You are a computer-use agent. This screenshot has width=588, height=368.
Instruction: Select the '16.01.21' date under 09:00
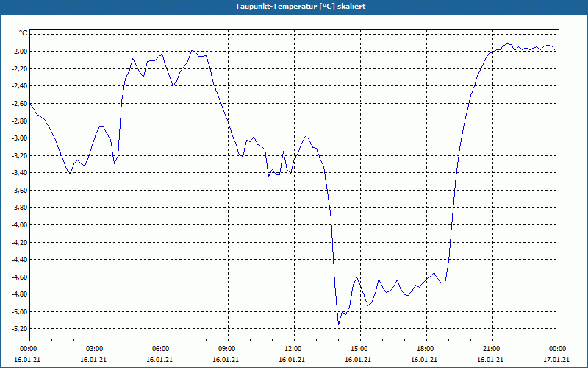[x=226, y=360]
